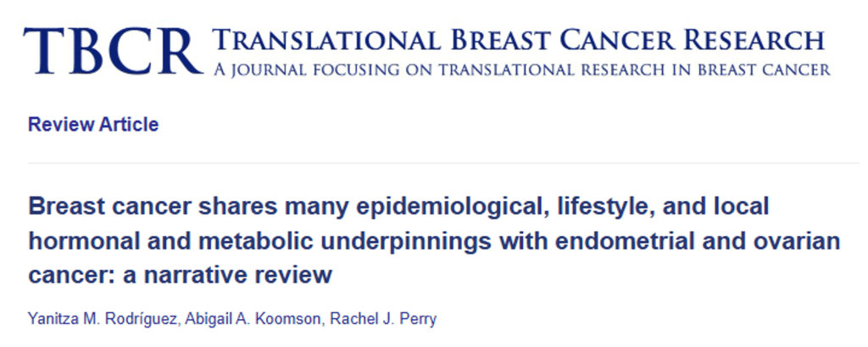Screen dimensions: 868x347
Task: Select the Review Article section label
Action: pyautogui.click(x=93, y=125)
